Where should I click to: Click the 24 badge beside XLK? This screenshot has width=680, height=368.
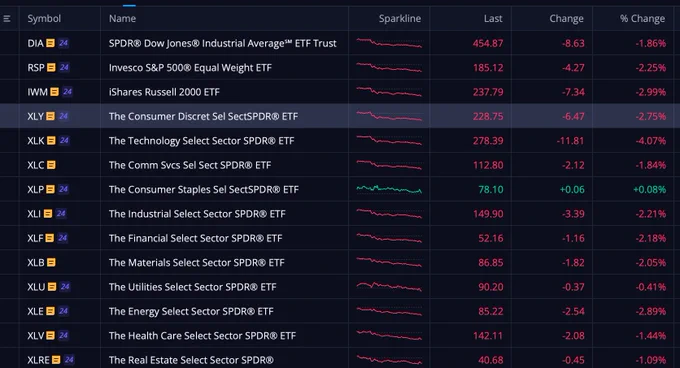click(64, 140)
